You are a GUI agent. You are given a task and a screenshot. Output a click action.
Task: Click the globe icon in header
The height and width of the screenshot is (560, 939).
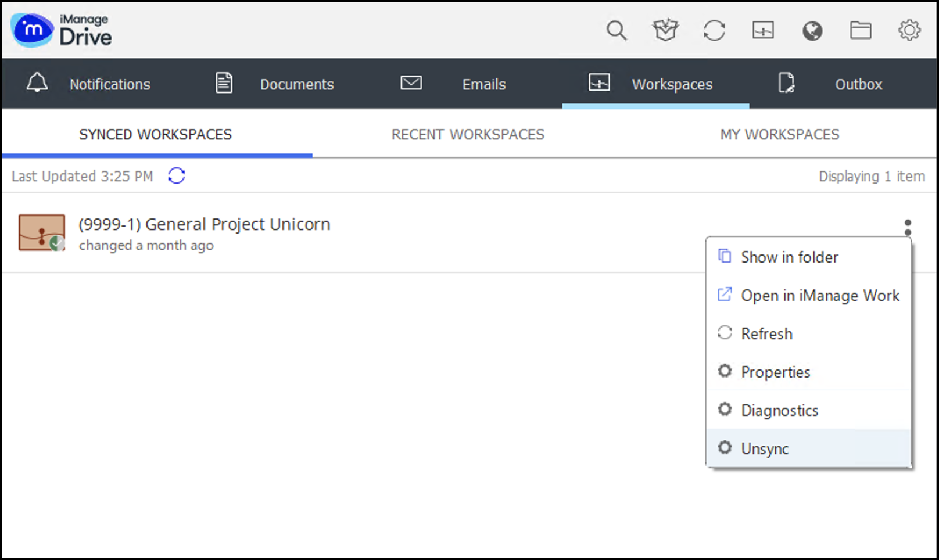click(x=812, y=30)
